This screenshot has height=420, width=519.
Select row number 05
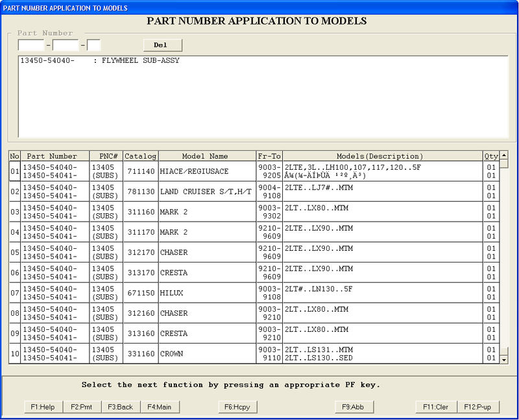[14, 252]
